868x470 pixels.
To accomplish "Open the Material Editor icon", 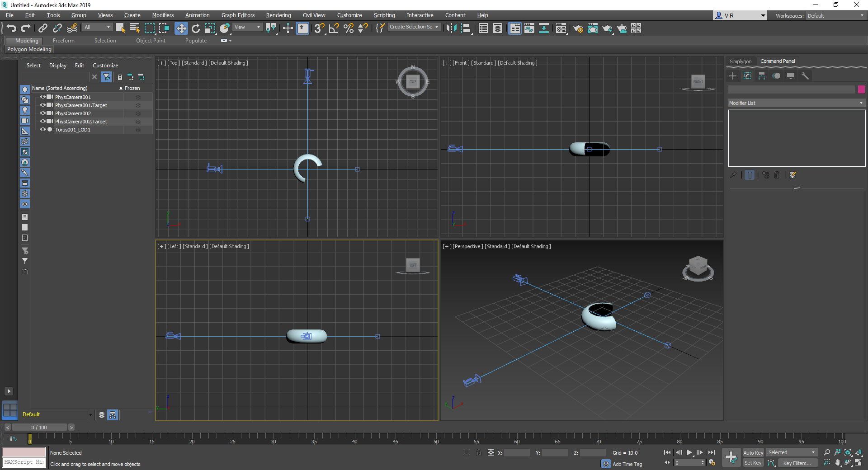I will pos(561,28).
